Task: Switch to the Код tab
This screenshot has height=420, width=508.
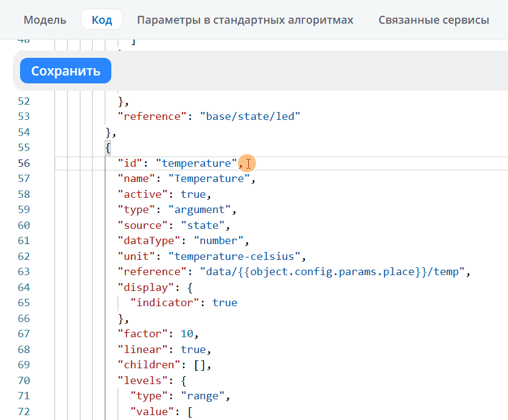Action: coord(102,19)
